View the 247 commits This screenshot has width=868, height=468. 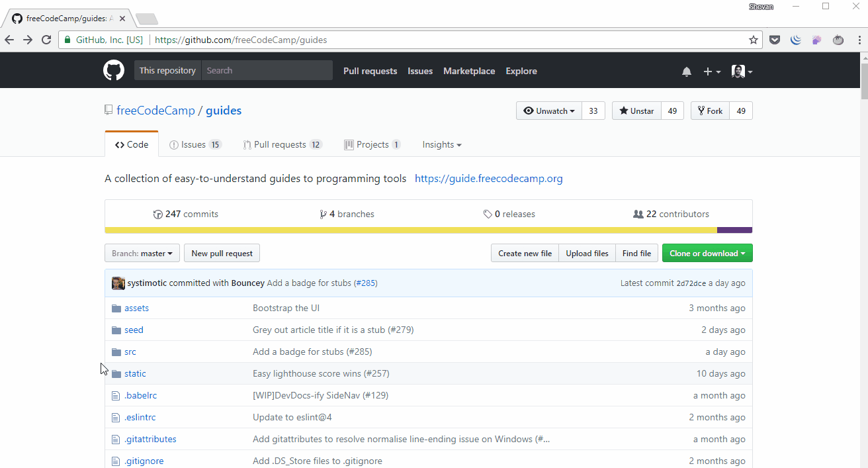pyautogui.click(x=185, y=214)
